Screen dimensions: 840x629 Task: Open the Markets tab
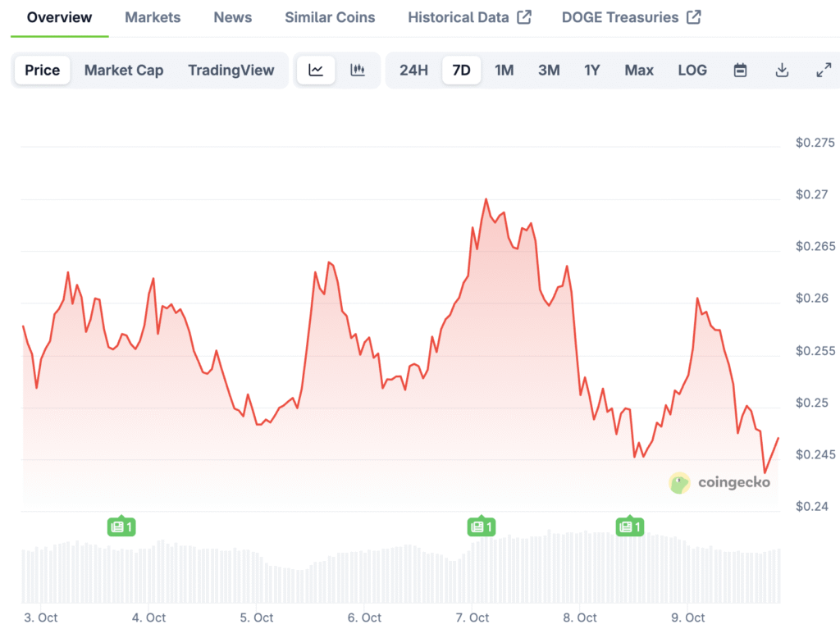153,17
